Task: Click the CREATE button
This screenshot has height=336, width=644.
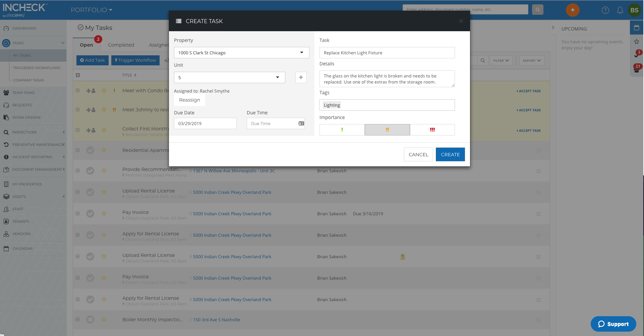Action: point(450,155)
